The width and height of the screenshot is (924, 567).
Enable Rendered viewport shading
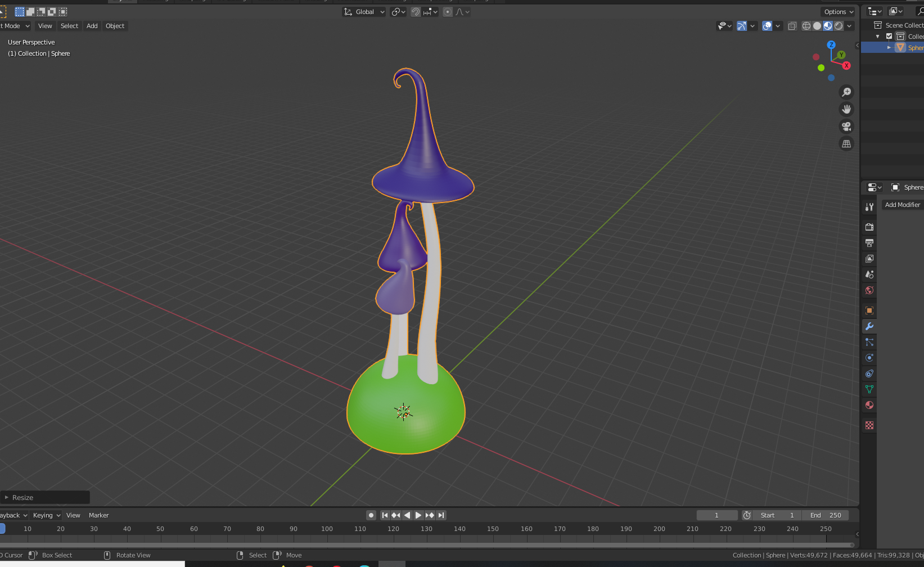pyautogui.click(x=838, y=25)
